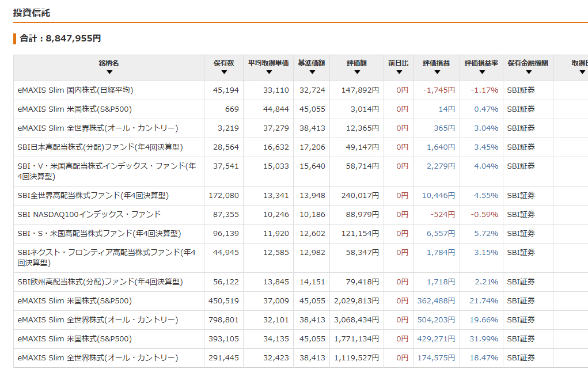
Task: Click gain rate 19.66%
Action: coord(484,320)
